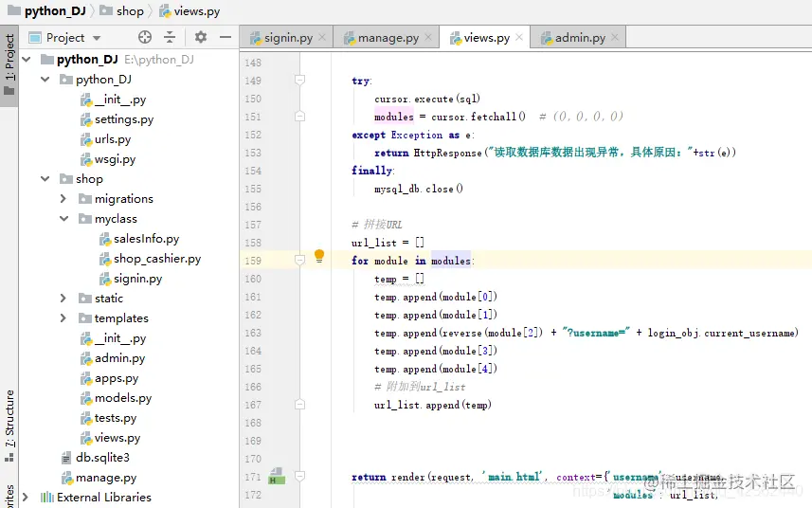Toggle fold marker on line 171
This screenshot has height=508, width=812.
coord(299,476)
